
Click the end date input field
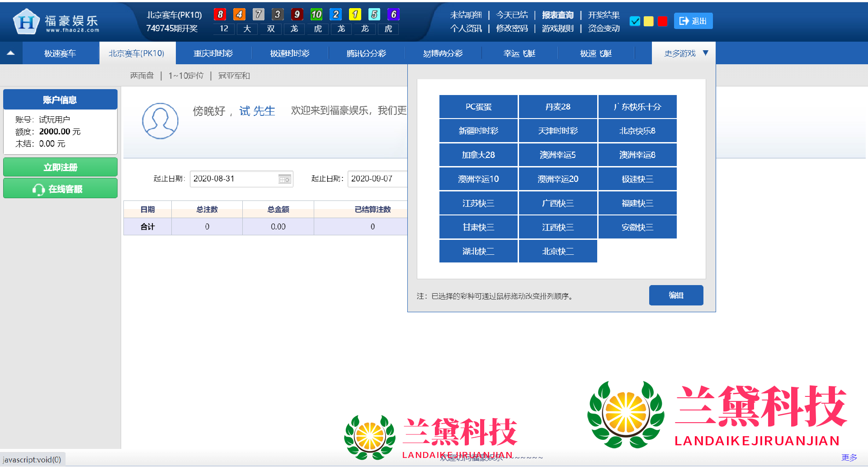(x=377, y=179)
